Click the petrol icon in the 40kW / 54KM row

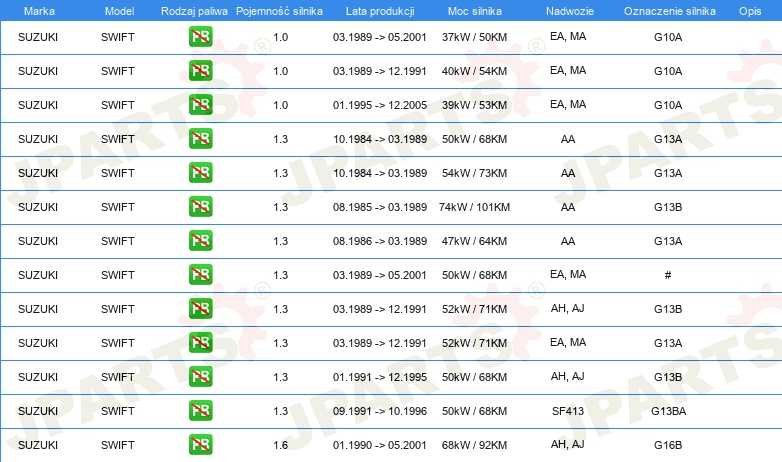(x=200, y=70)
